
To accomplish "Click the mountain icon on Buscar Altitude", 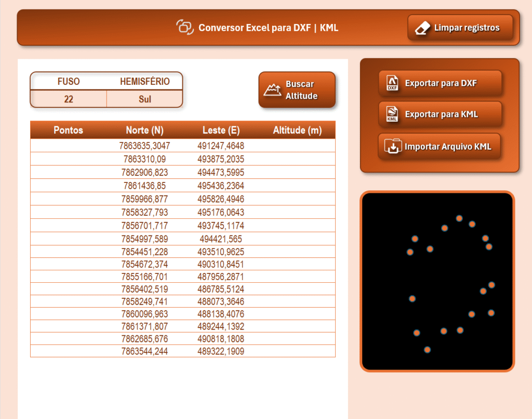I will click(x=273, y=90).
